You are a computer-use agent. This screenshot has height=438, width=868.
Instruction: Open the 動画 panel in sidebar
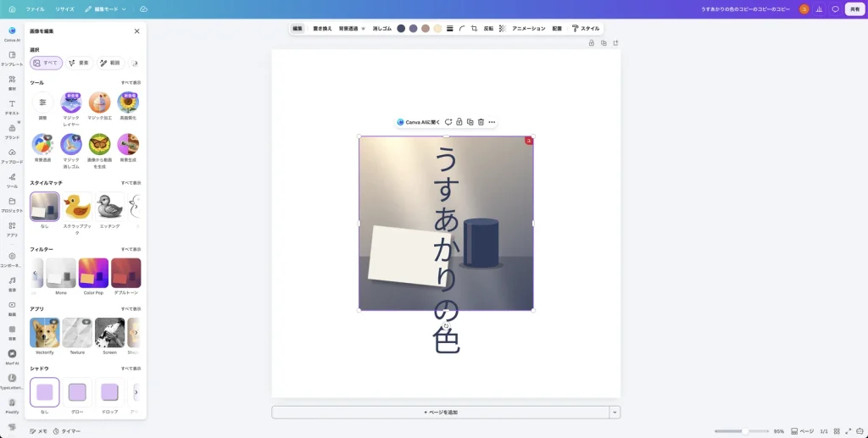coord(12,308)
